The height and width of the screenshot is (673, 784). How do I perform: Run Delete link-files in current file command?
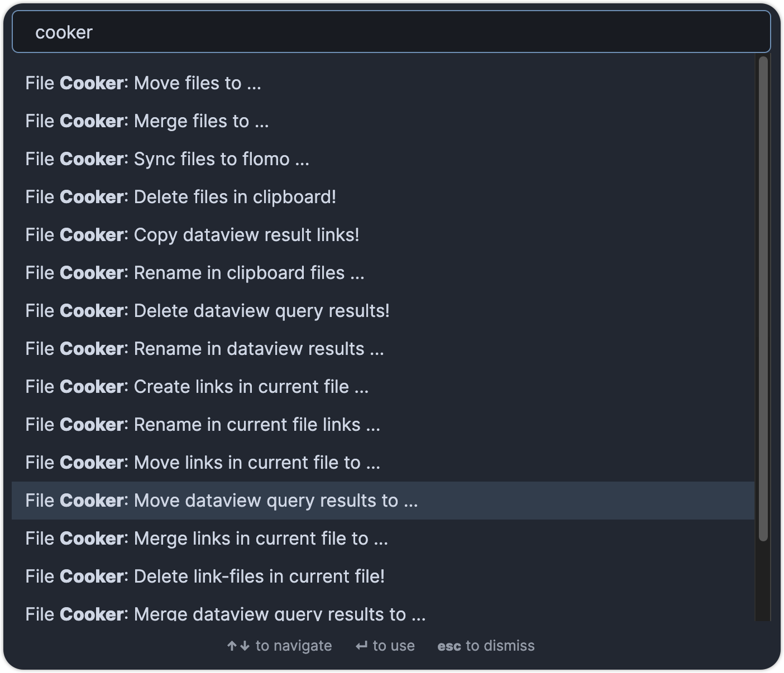tap(383, 576)
